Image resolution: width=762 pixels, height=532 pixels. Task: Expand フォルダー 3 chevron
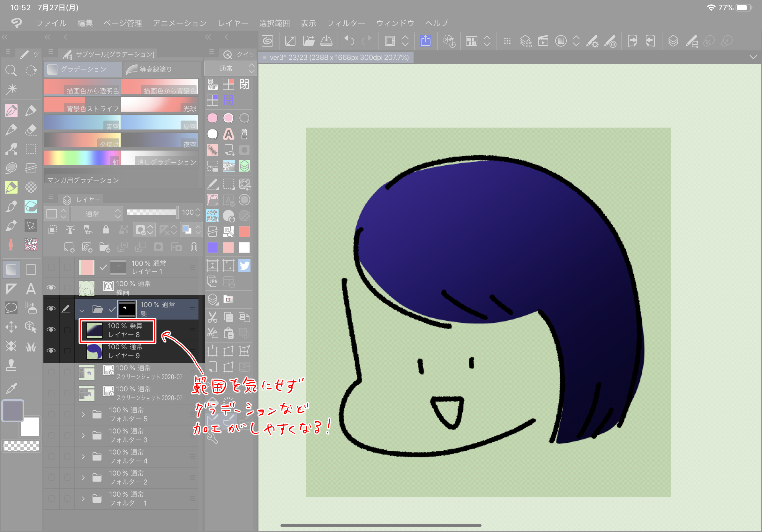click(x=83, y=435)
